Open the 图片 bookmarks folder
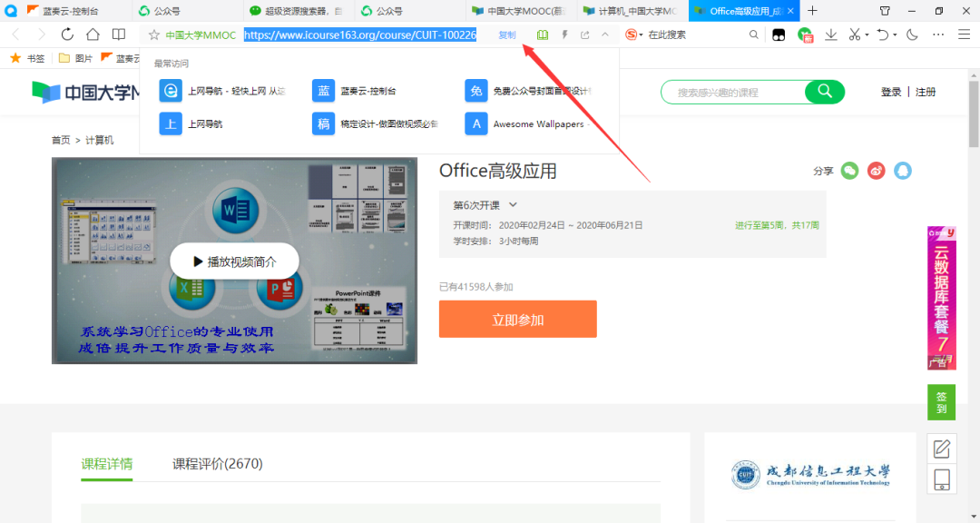Screen dimensions: 980x523 coord(75,58)
